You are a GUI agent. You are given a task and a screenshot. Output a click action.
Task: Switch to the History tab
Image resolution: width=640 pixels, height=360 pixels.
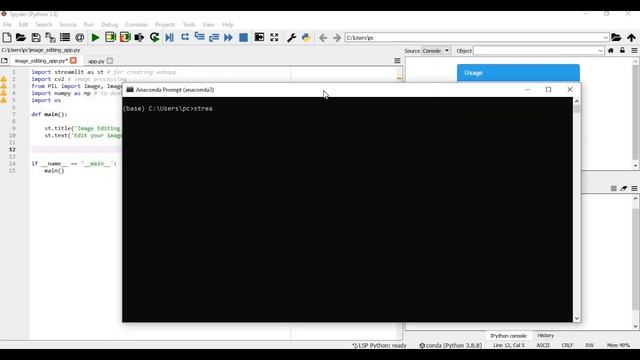pos(545,336)
